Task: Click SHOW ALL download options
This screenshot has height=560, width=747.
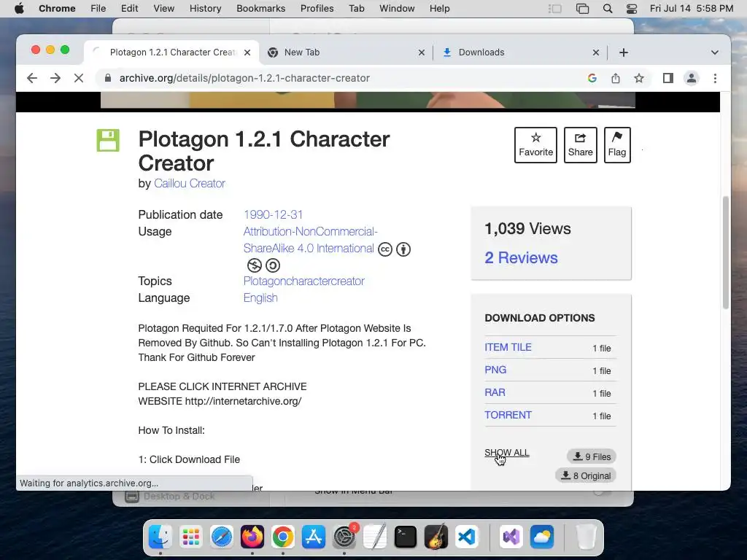Action: [507, 452]
